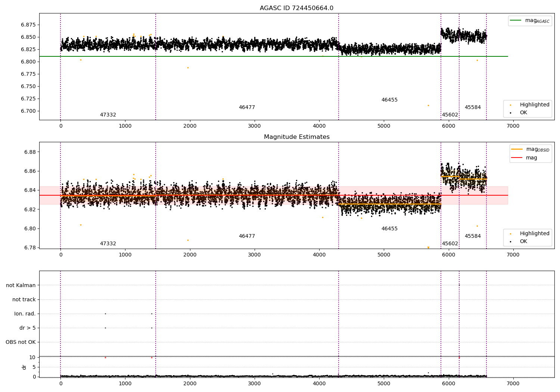The image size is (560, 392).
Task: Click 'Highlighted' in the Magnitude Estimates legend
Action: pyautogui.click(x=535, y=233)
